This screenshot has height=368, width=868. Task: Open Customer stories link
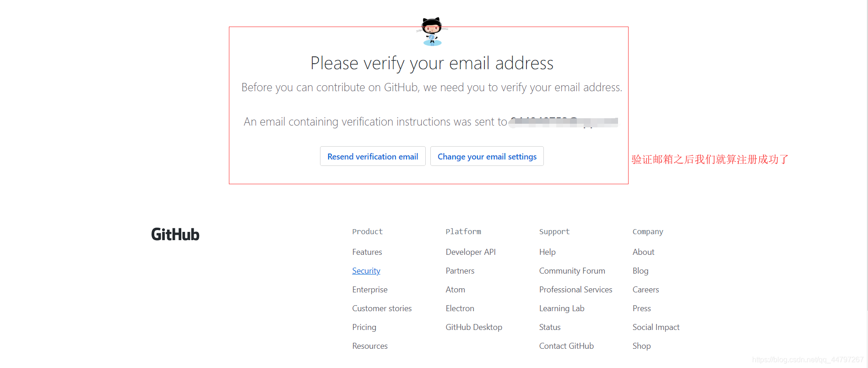[x=382, y=308]
